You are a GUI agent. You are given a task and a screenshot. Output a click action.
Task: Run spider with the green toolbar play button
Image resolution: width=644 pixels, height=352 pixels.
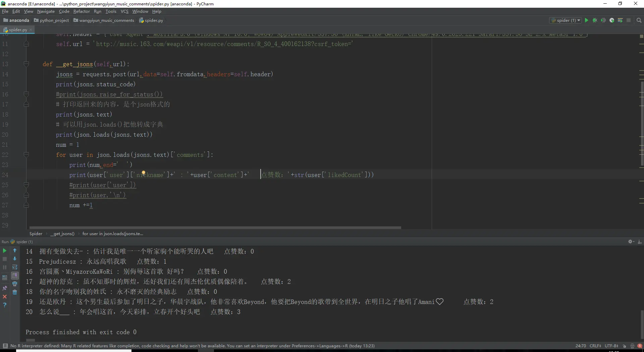[586, 20]
